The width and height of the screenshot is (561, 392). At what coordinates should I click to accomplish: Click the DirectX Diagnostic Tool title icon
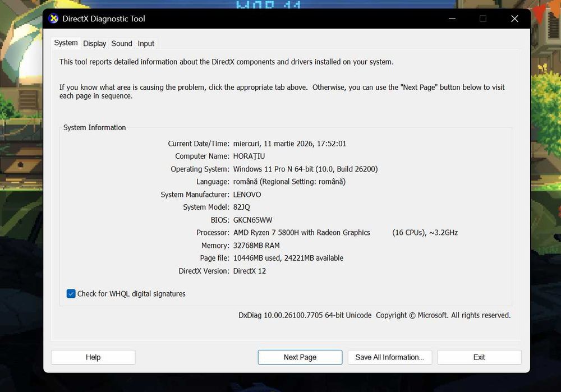(53, 19)
